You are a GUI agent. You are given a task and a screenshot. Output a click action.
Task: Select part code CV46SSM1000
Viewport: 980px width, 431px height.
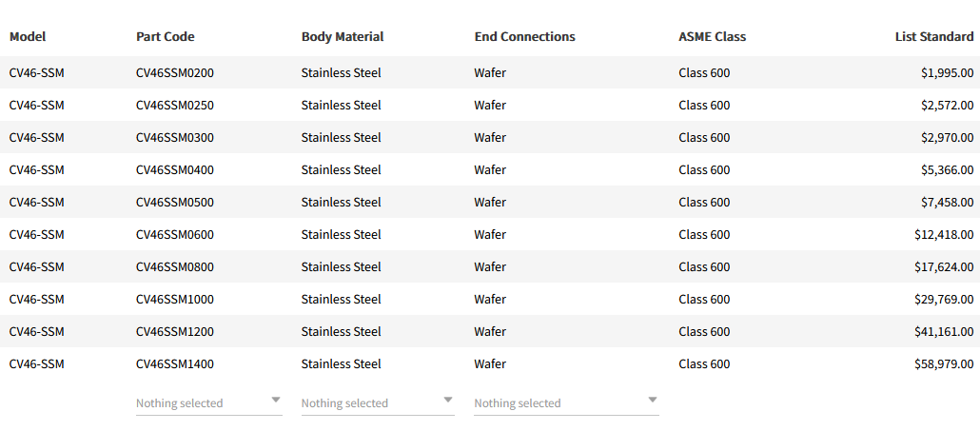175,300
